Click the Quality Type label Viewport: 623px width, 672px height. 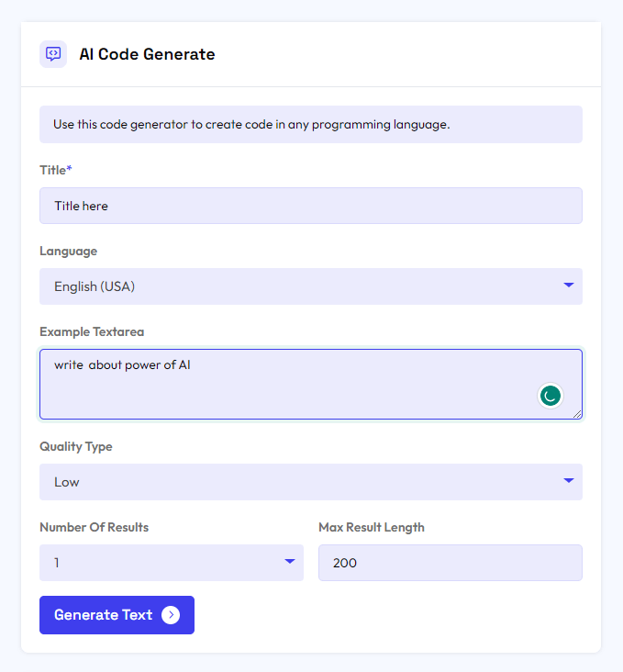(76, 446)
